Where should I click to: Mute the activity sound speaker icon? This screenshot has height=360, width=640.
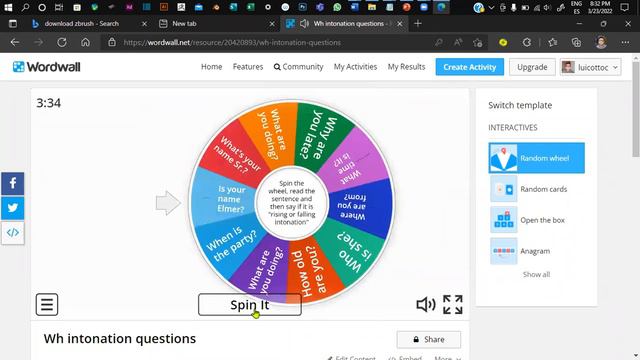[426, 304]
